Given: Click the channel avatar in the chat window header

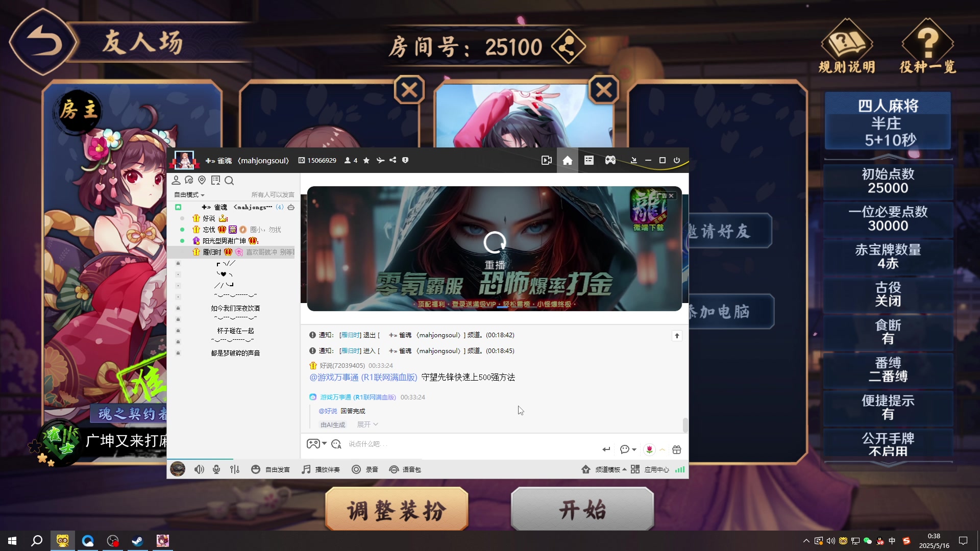Looking at the screenshot, I should tap(184, 160).
